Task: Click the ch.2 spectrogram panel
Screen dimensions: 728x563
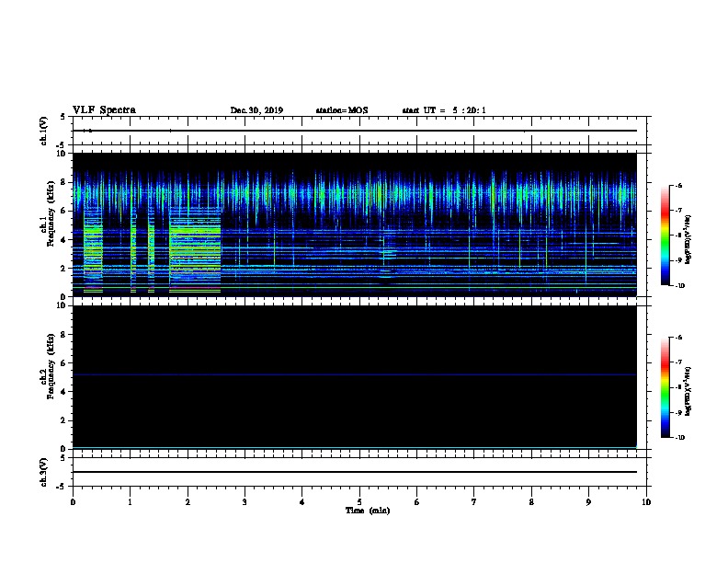Action: click(x=355, y=377)
